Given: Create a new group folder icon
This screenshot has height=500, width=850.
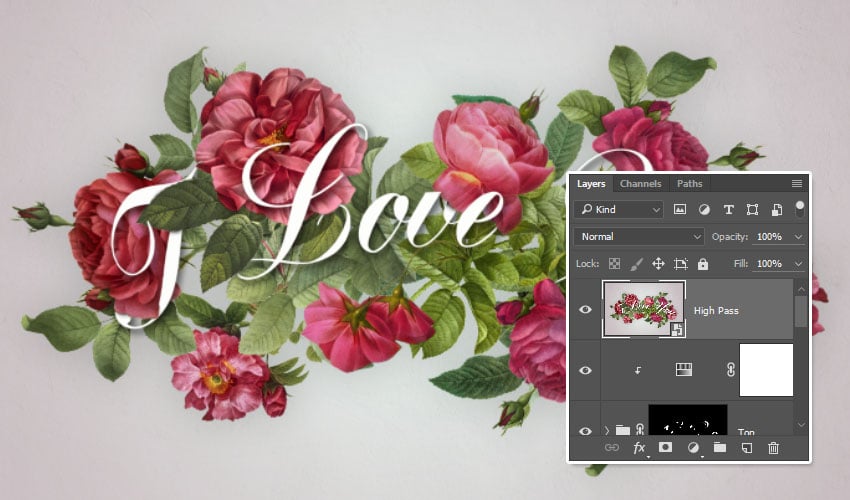Looking at the screenshot, I should point(719,447).
